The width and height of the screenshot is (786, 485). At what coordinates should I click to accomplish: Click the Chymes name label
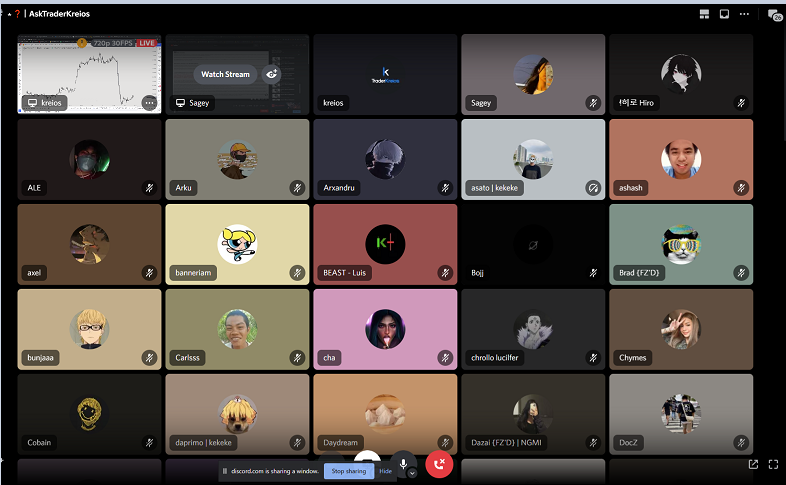click(633, 358)
